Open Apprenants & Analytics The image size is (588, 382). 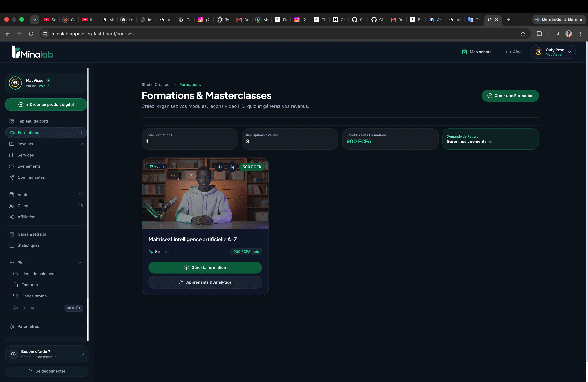click(205, 282)
